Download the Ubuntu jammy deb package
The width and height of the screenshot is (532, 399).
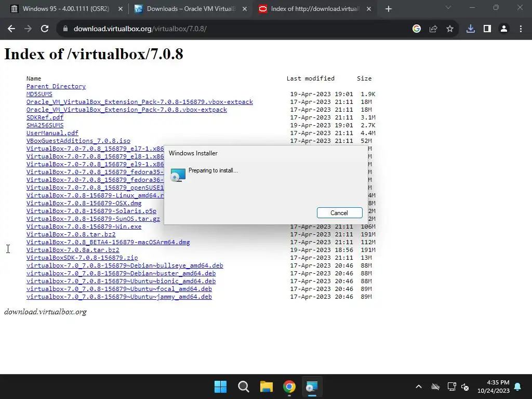(119, 297)
